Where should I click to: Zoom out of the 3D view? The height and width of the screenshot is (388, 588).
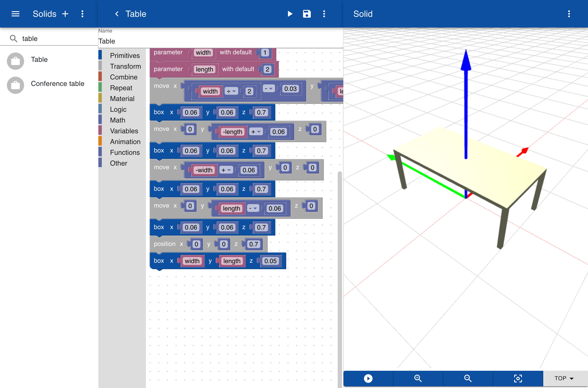468,378
